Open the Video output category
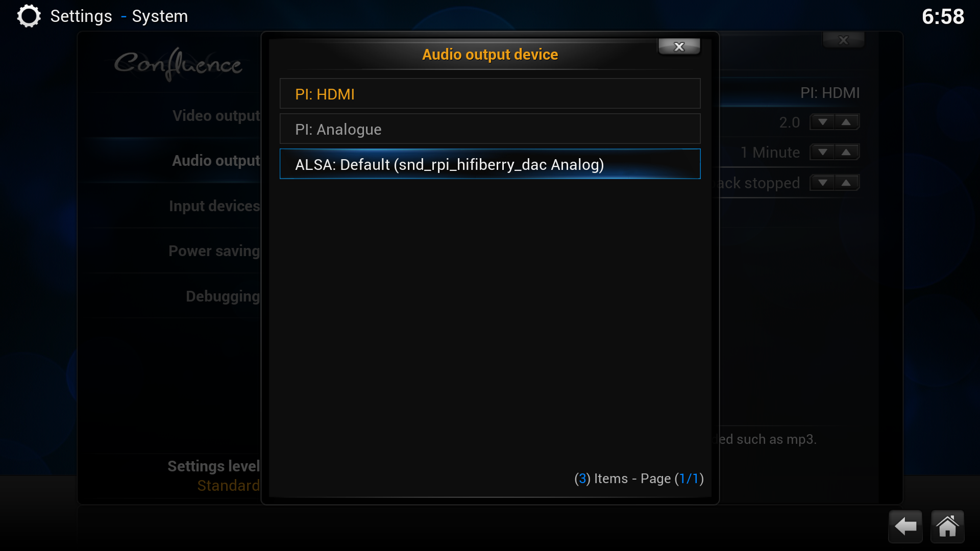 click(216, 116)
